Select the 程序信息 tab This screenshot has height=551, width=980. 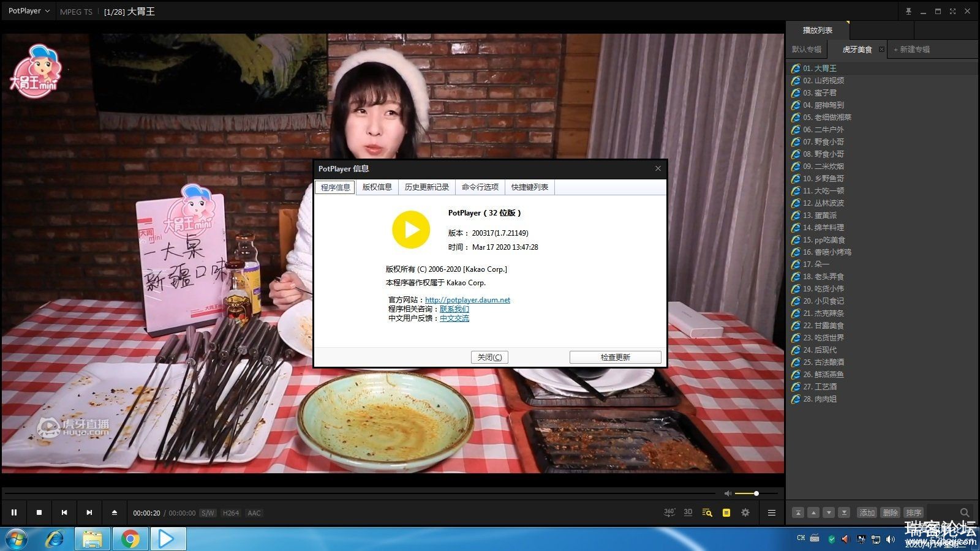click(x=335, y=187)
